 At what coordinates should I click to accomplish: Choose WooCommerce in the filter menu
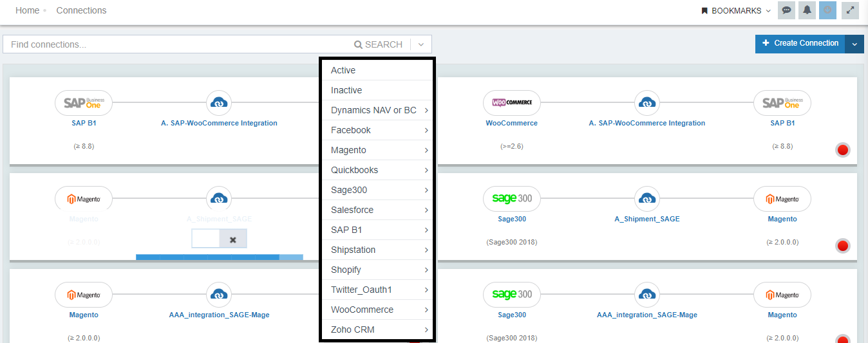coord(377,310)
